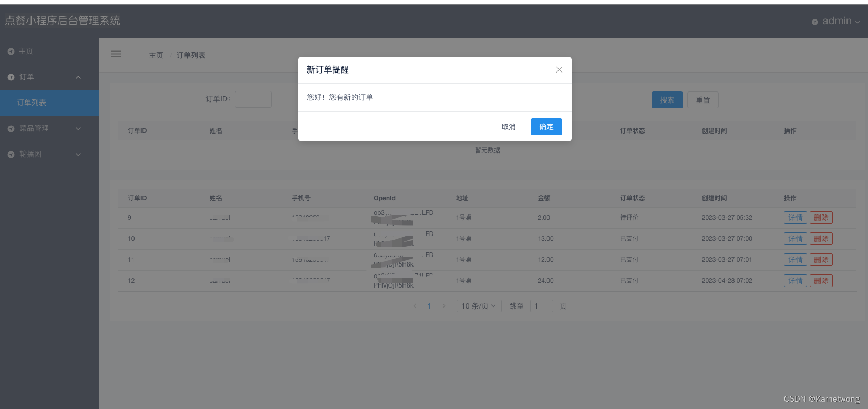Screen dimensions: 868x409
Task: Click the 订单 menu icon in the sidebar
Action: pyautogui.click(x=11, y=77)
